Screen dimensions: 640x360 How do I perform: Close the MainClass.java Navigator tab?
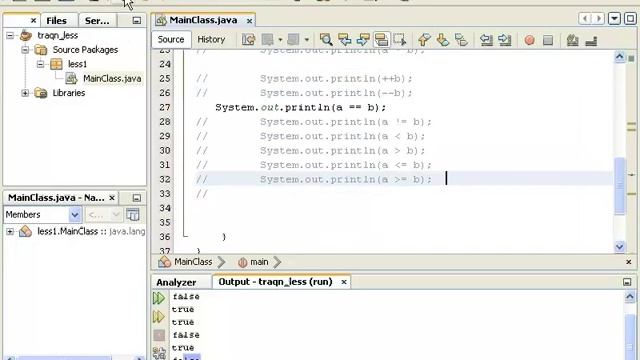(x=112, y=198)
